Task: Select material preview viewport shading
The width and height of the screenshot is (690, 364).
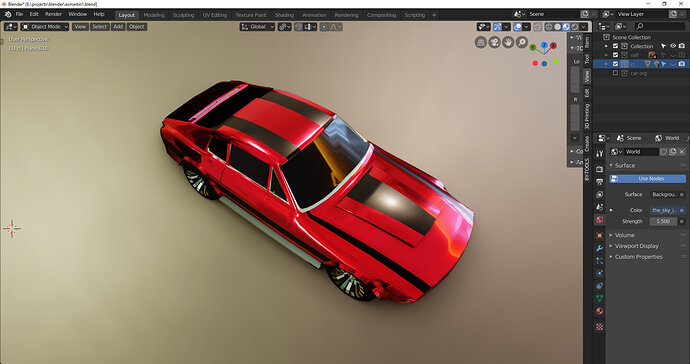Action: 566,27
